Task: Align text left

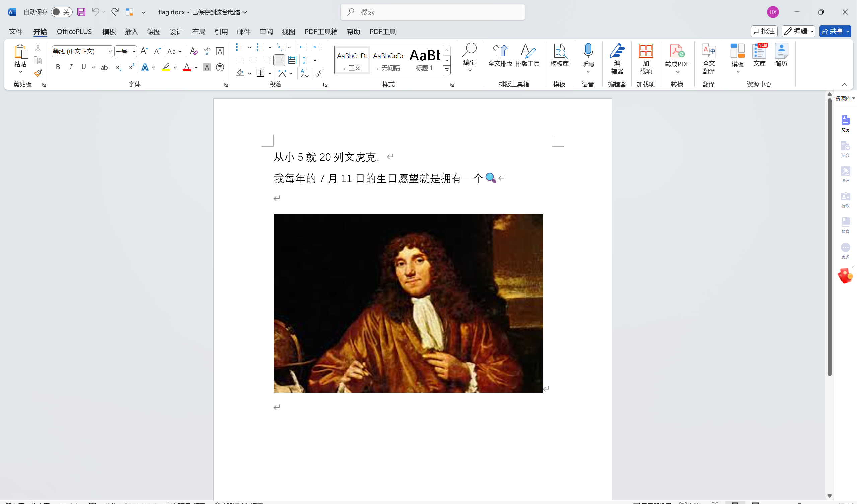Action: pos(240,60)
